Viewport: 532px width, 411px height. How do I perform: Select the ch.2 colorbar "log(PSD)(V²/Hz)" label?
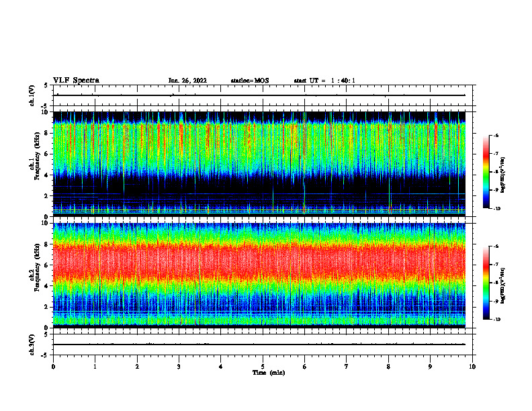[x=503, y=285]
